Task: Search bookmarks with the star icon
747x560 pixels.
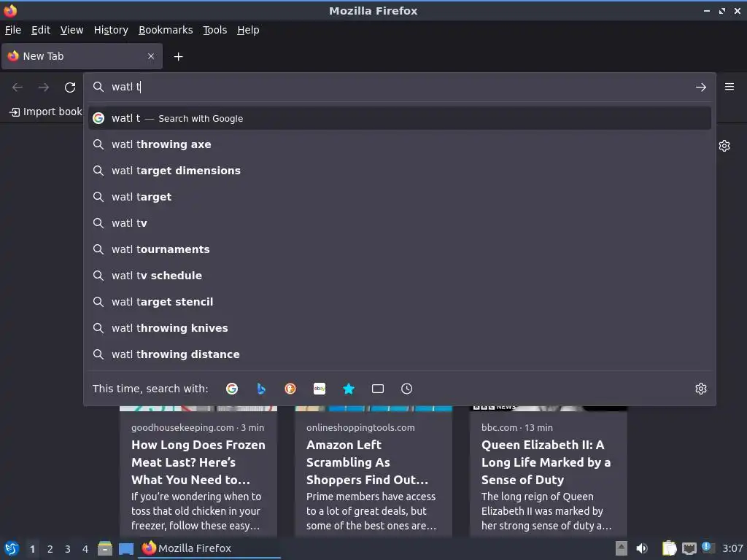Action: pyautogui.click(x=349, y=389)
